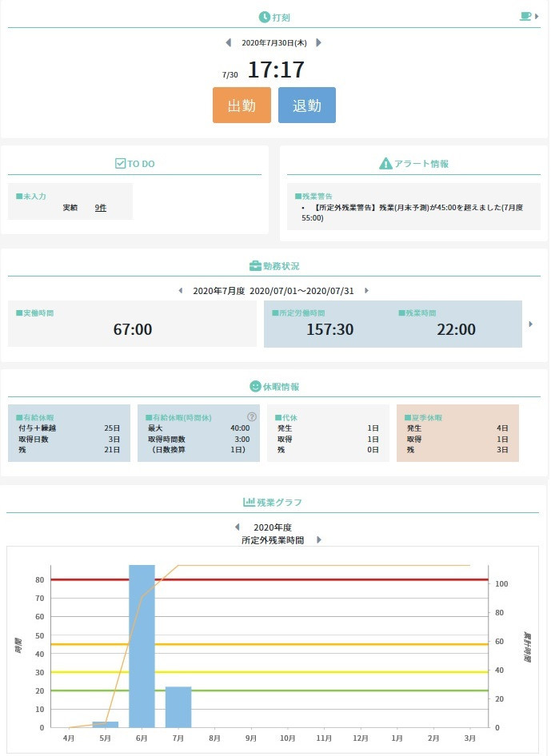Open the 9件 unentered records link

tap(100, 207)
